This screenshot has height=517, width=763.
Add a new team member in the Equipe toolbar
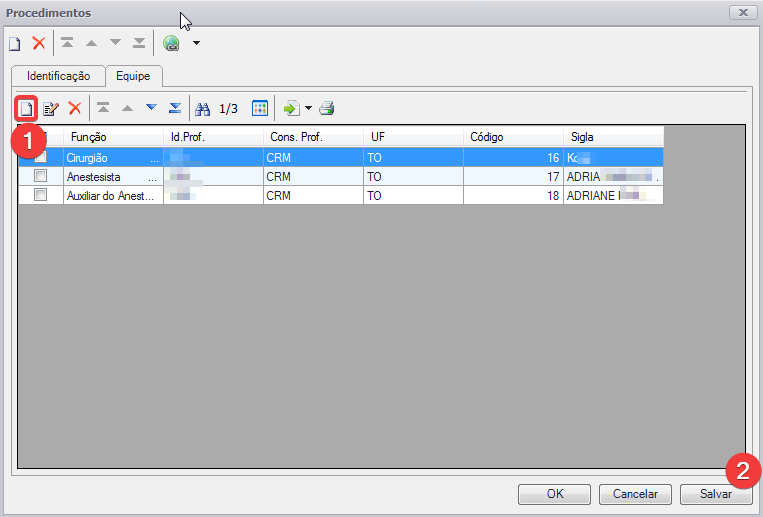tap(26, 108)
